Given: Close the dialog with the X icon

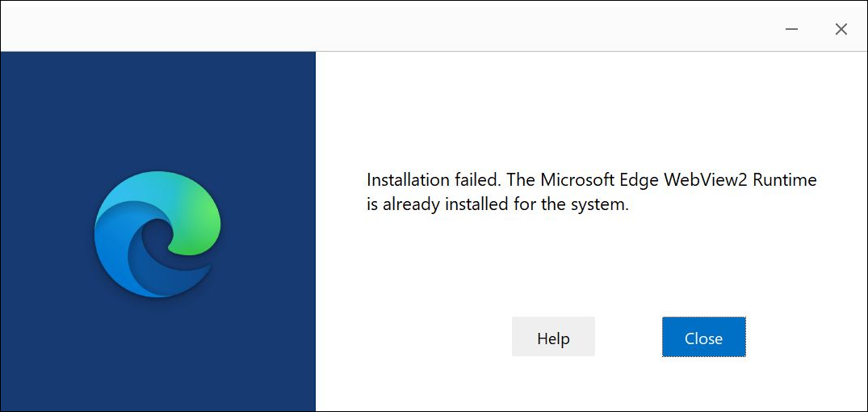Looking at the screenshot, I should [x=841, y=29].
